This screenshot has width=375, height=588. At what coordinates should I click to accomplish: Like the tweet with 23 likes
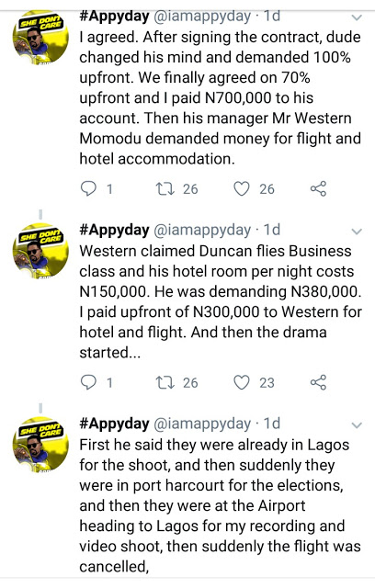(242, 382)
